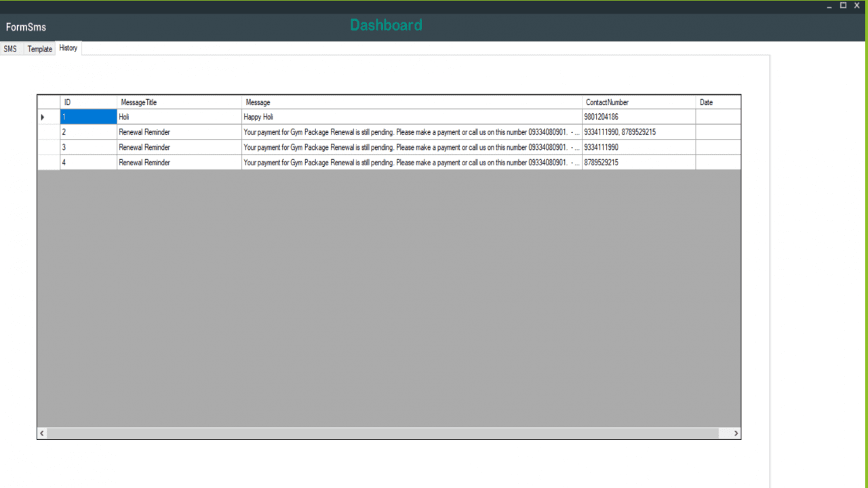Image resolution: width=868 pixels, height=488 pixels.
Task: Sort by the ID column header
Action: (x=88, y=102)
